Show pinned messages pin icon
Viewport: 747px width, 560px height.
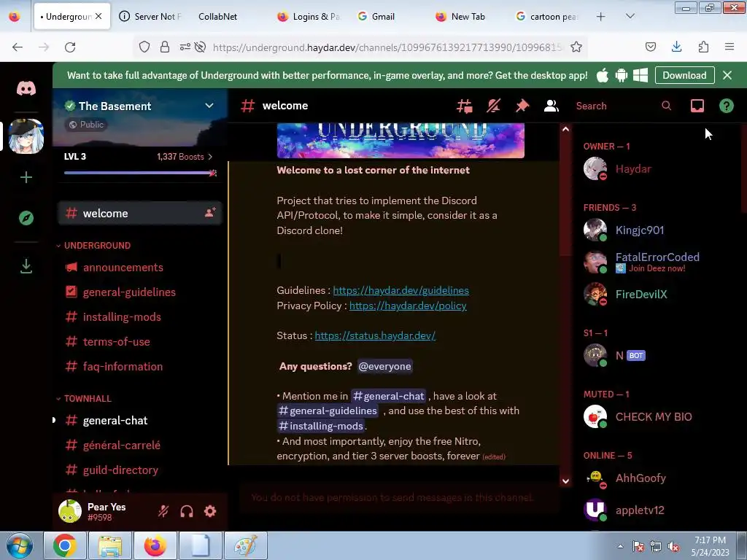click(x=522, y=106)
